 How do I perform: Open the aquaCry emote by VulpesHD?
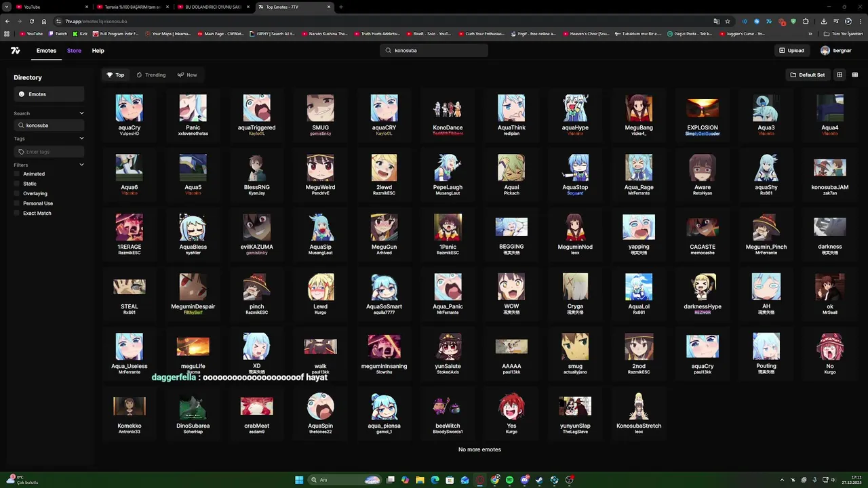pyautogui.click(x=130, y=115)
